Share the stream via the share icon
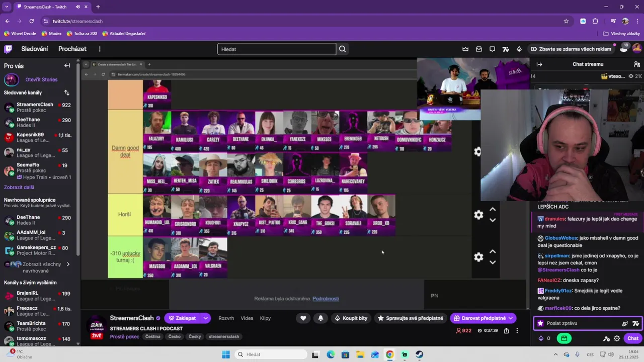 pos(506,331)
